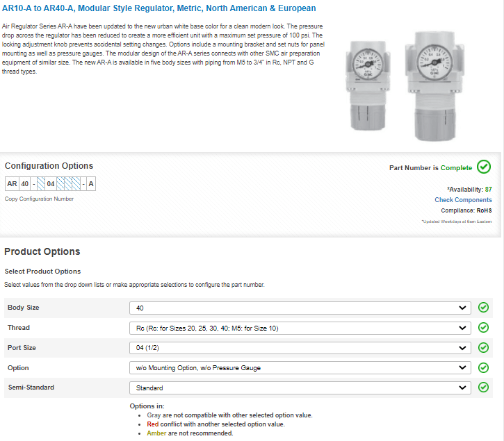Click the green Part Number Complete checkmark icon

484,167
